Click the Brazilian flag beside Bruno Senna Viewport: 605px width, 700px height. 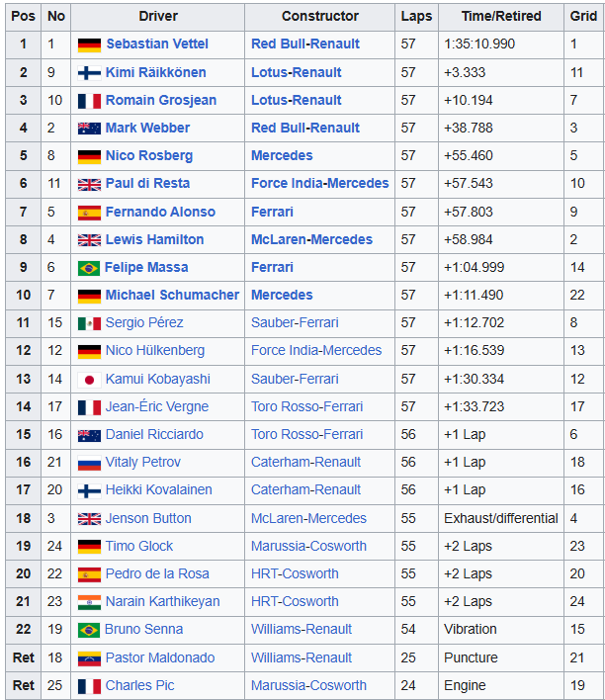(89, 630)
